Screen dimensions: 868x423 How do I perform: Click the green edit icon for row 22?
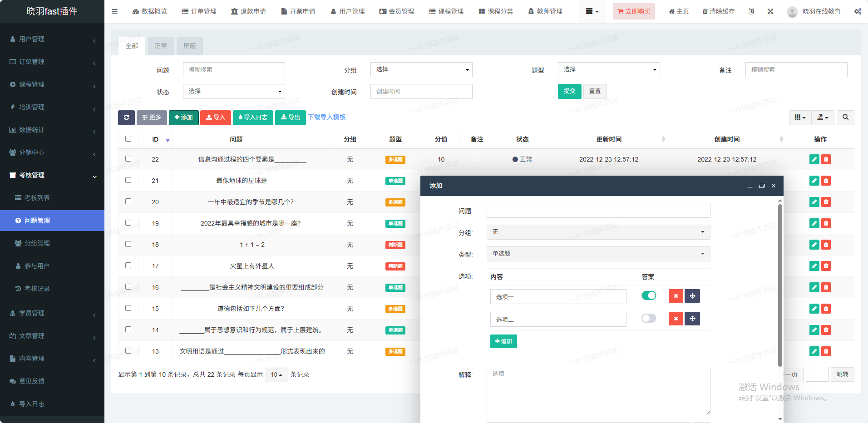pos(814,159)
